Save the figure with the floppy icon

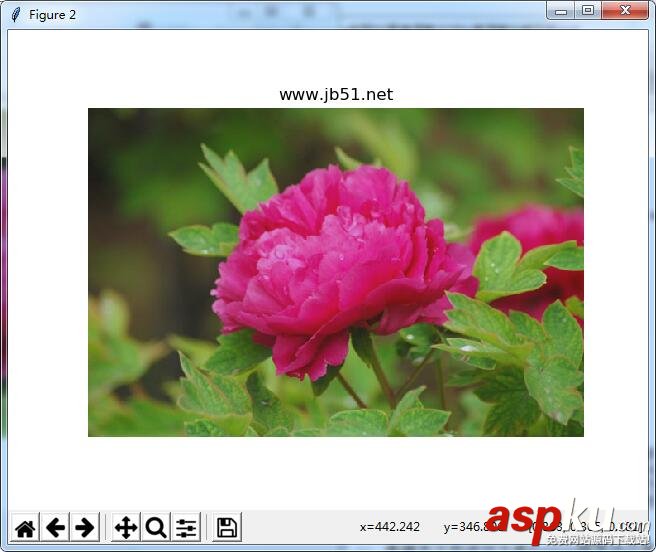(227, 527)
